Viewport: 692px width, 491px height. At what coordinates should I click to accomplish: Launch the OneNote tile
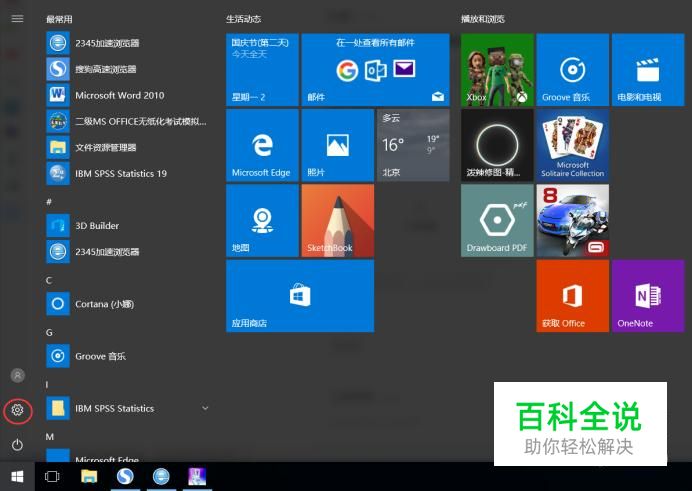[647, 296]
